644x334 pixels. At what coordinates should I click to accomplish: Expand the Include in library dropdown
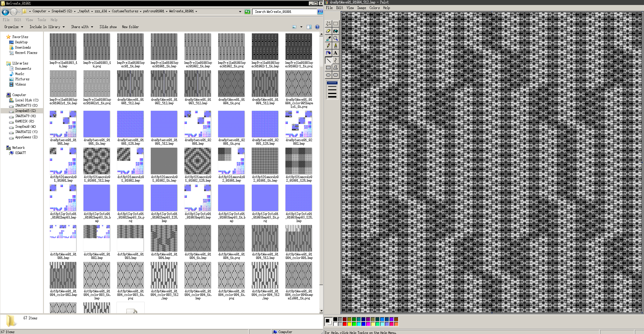47,27
